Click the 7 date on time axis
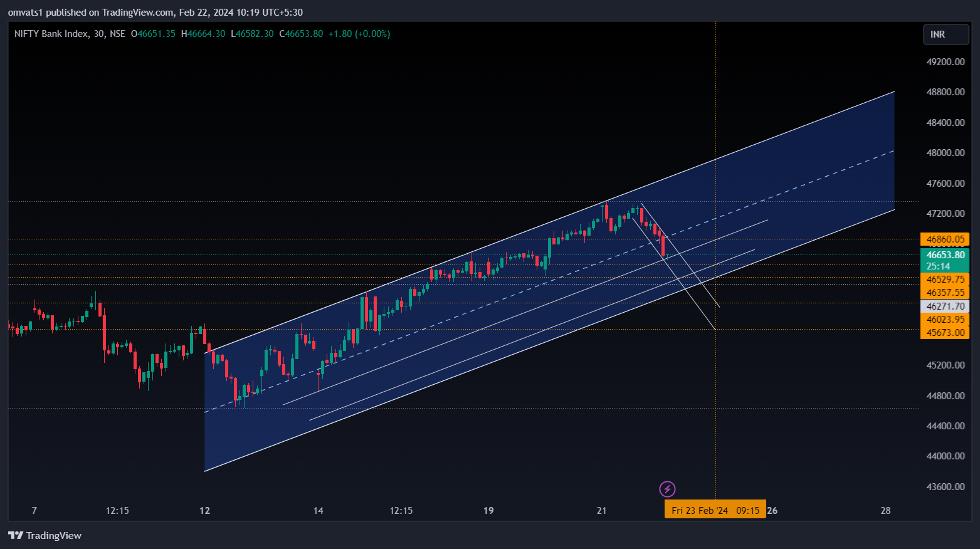 (34, 511)
